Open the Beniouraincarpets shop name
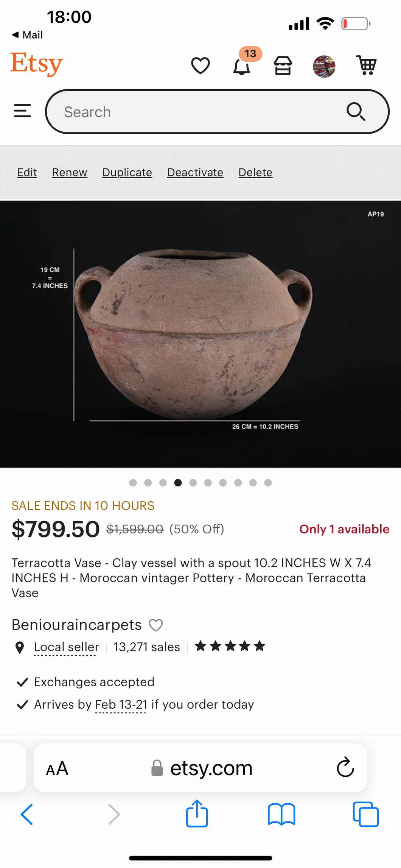 tap(77, 625)
